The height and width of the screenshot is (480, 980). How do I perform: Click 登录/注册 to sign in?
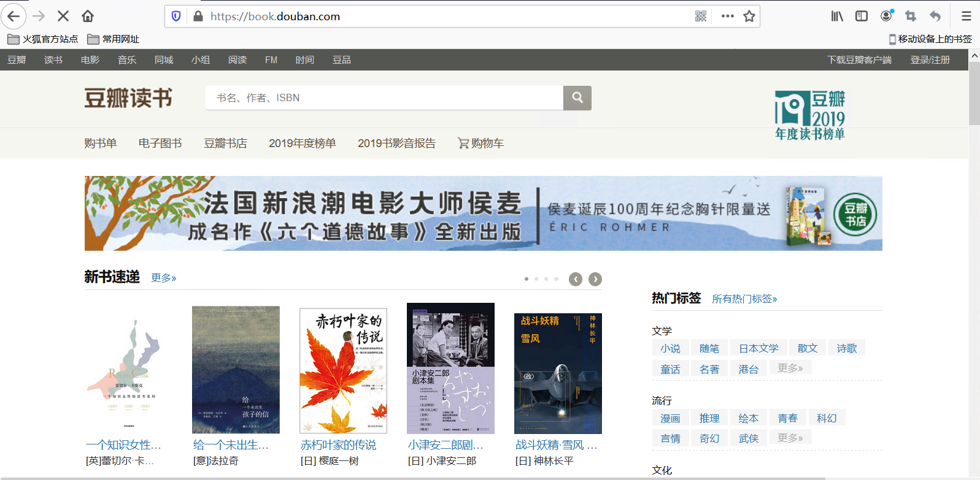930,60
